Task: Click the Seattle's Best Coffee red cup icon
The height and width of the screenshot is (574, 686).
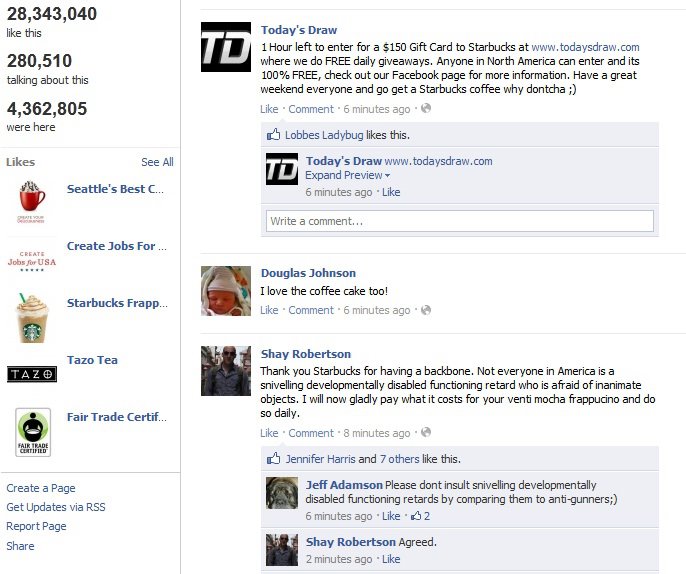Action: click(x=32, y=202)
